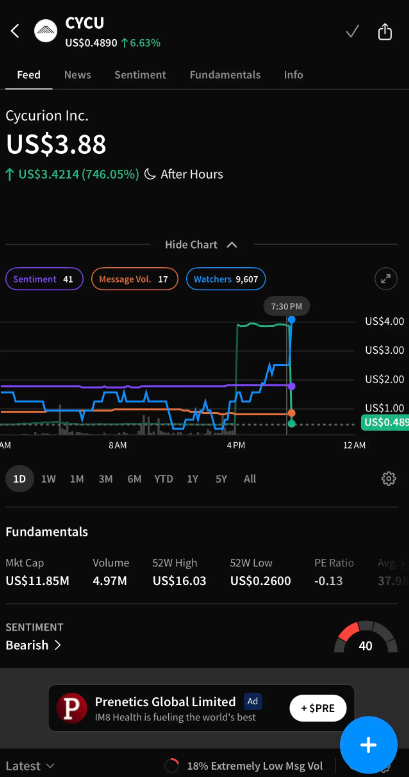409x777 pixels.
Task: Click the Prenetics Global Limited ad logo
Action: 71,708
